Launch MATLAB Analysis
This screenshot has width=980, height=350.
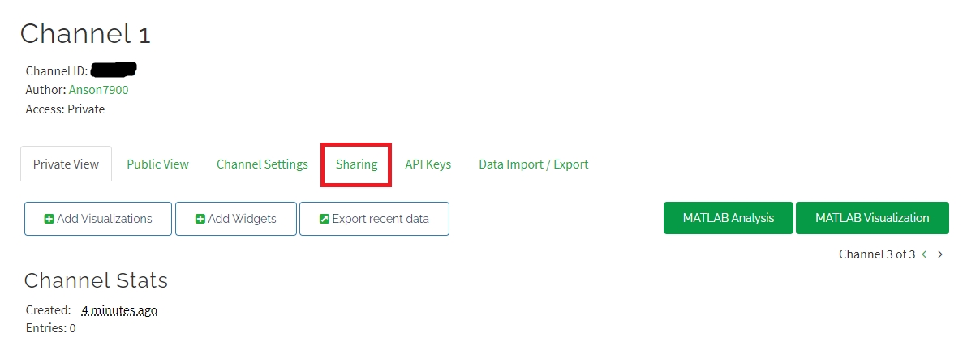728,218
